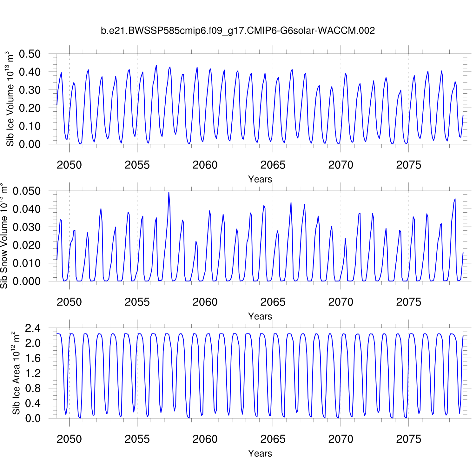Click 2070 on the snow volume x-axis
Image resolution: width=476 pixels, height=476 pixels.
click(x=340, y=302)
